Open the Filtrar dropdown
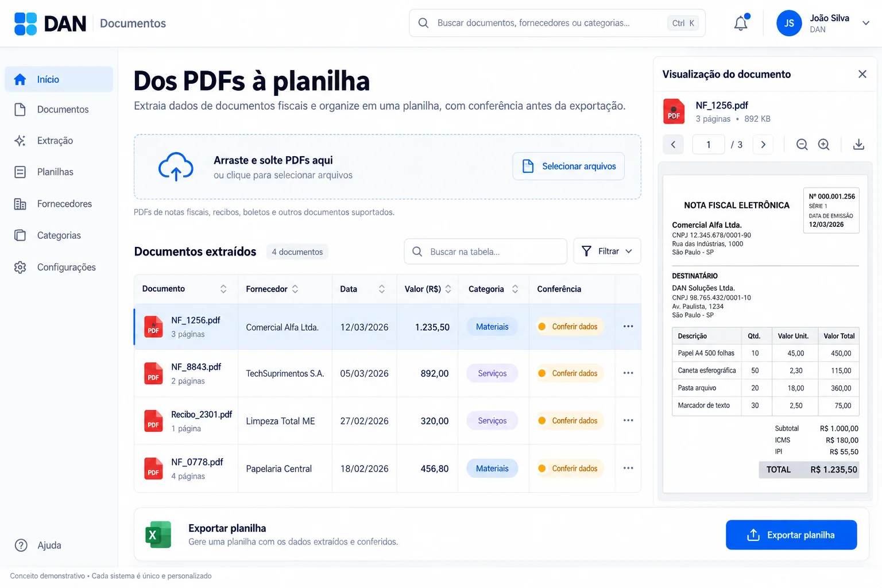Viewport: 882px width, 588px height. click(607, 251)
